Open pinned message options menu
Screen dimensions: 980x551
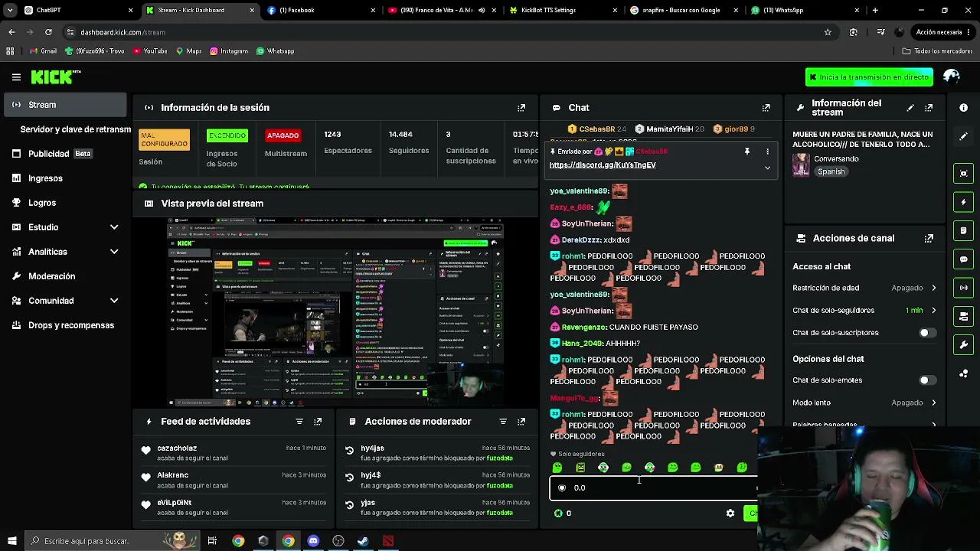[767, 152]
